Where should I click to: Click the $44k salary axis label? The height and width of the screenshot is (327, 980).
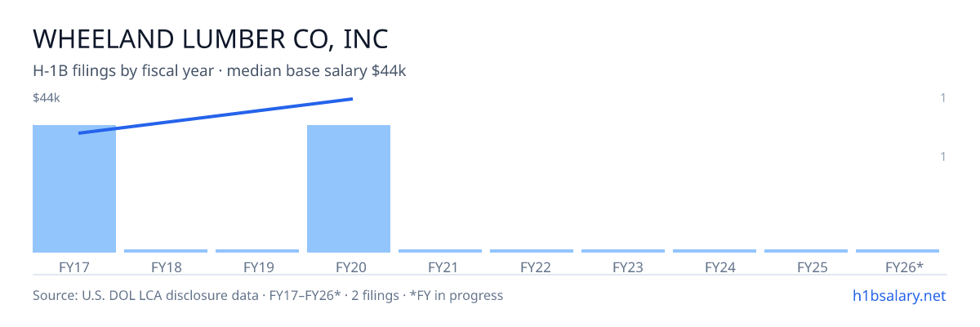47,98
